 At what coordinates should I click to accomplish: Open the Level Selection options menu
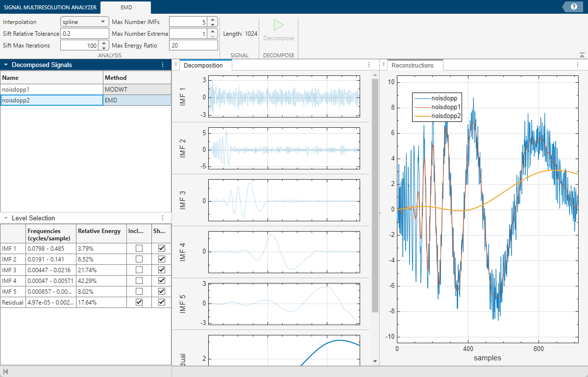point(164,218)
